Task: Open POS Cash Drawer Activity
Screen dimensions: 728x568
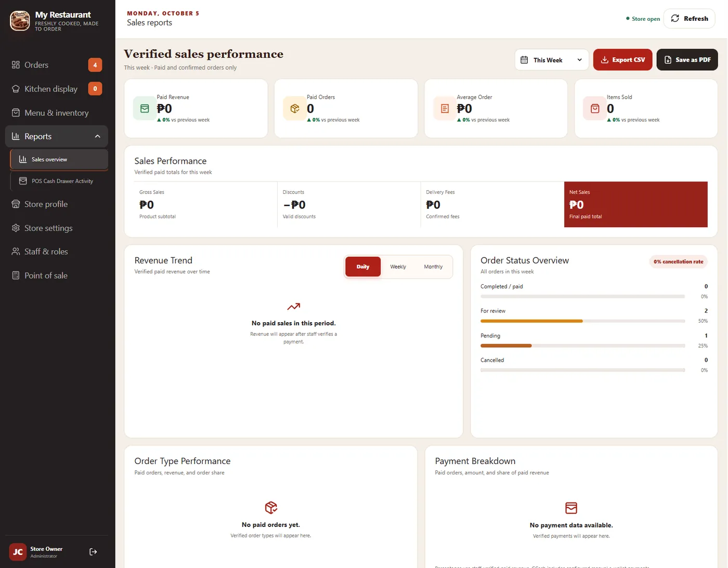Action: tap(59, 181)
